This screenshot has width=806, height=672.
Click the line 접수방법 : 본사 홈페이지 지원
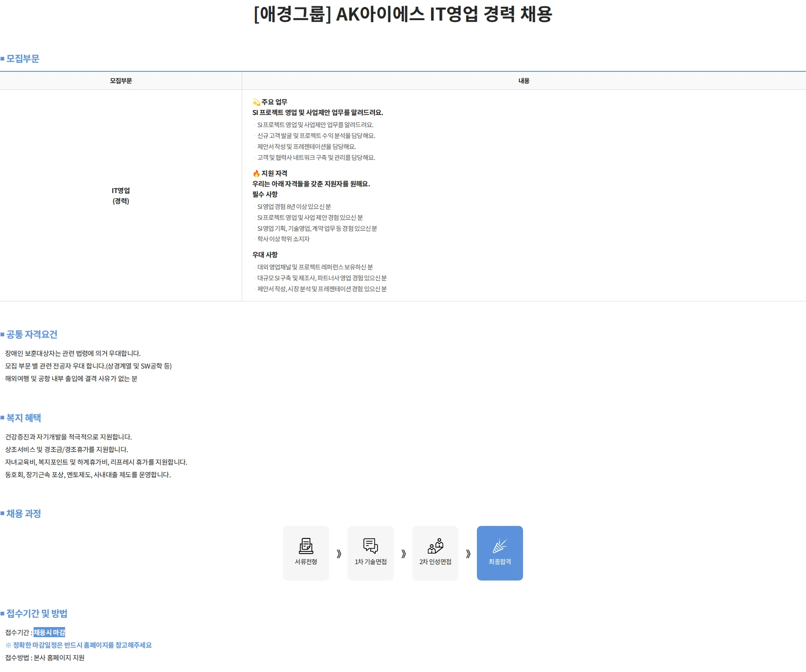[44, 658]
